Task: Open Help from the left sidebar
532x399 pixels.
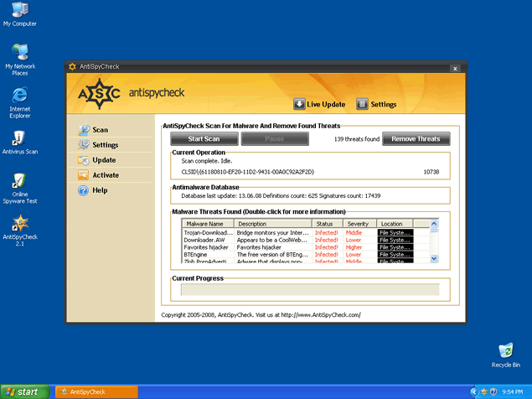Action: click(x=99, y=190)
